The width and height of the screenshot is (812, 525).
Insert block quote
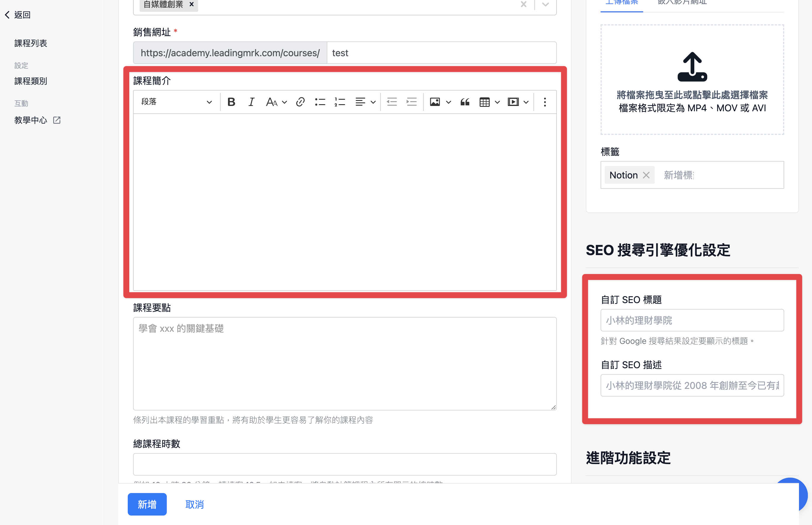click(465, 102)
